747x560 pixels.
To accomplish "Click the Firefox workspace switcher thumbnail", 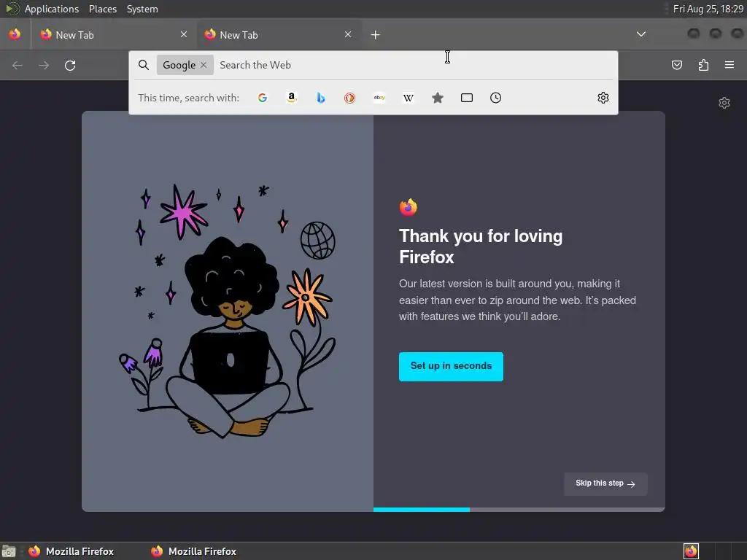I will click(x=691, y=551).
